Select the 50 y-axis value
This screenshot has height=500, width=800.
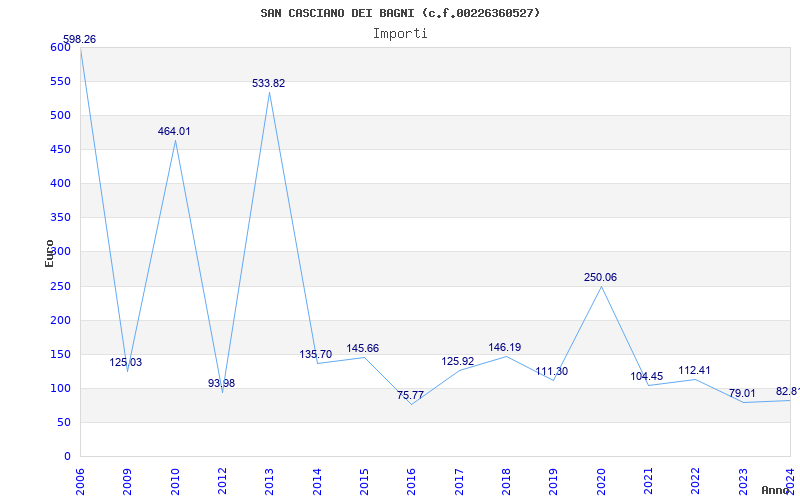(x=63, y=422)
